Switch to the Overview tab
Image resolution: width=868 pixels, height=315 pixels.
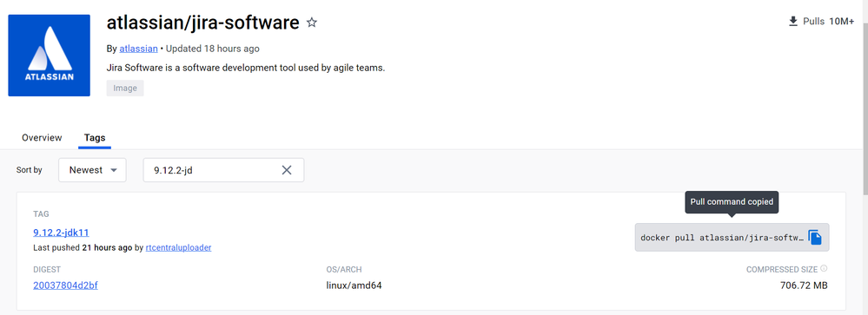pyautogui.click(x=42, y=138)
